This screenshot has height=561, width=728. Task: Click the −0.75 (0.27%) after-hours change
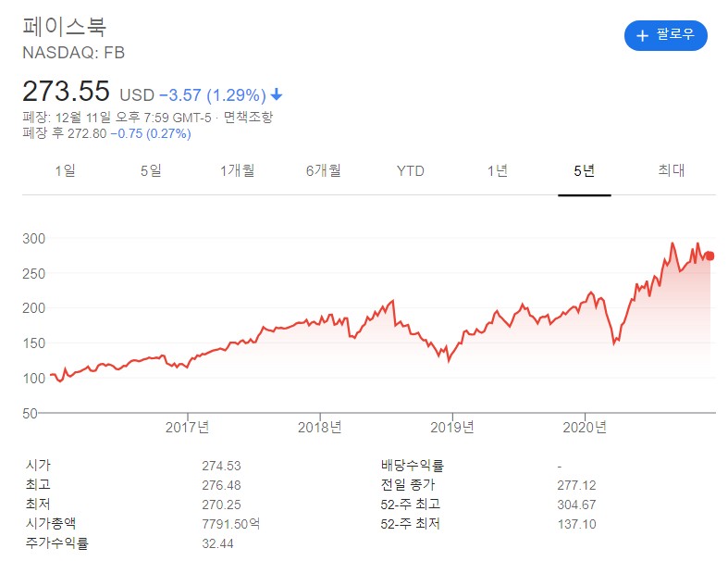[x=151, y=134]
